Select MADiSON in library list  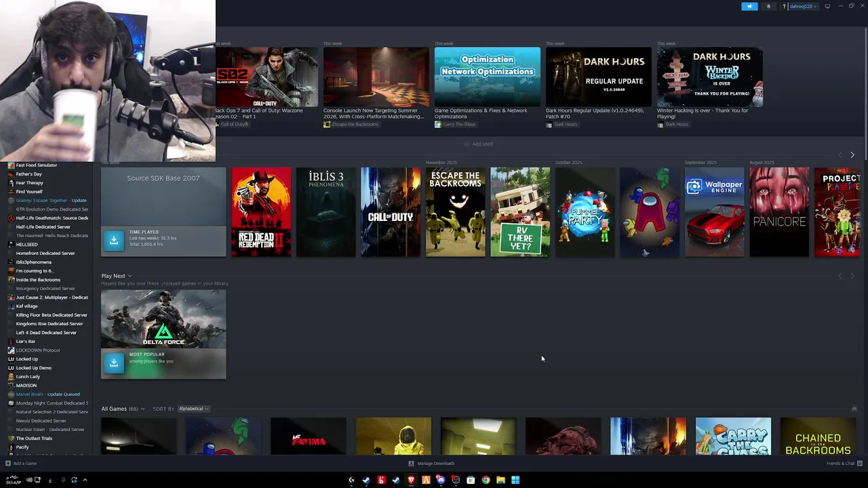pyautogui.click(x=26, y=386)
